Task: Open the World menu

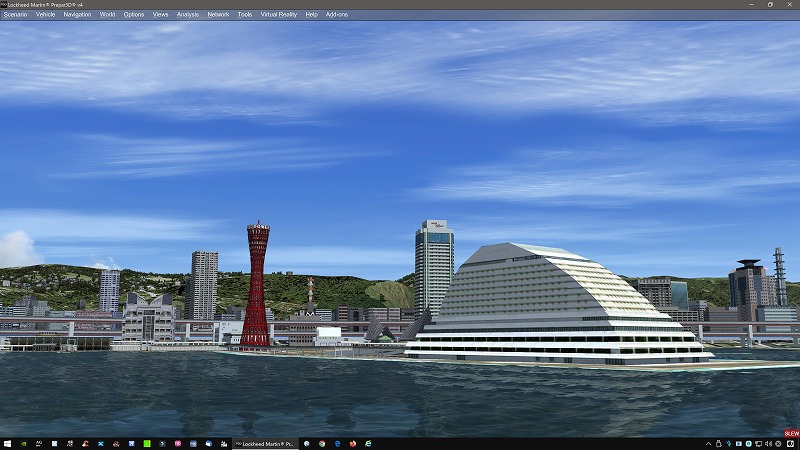Action: point(107,15)
